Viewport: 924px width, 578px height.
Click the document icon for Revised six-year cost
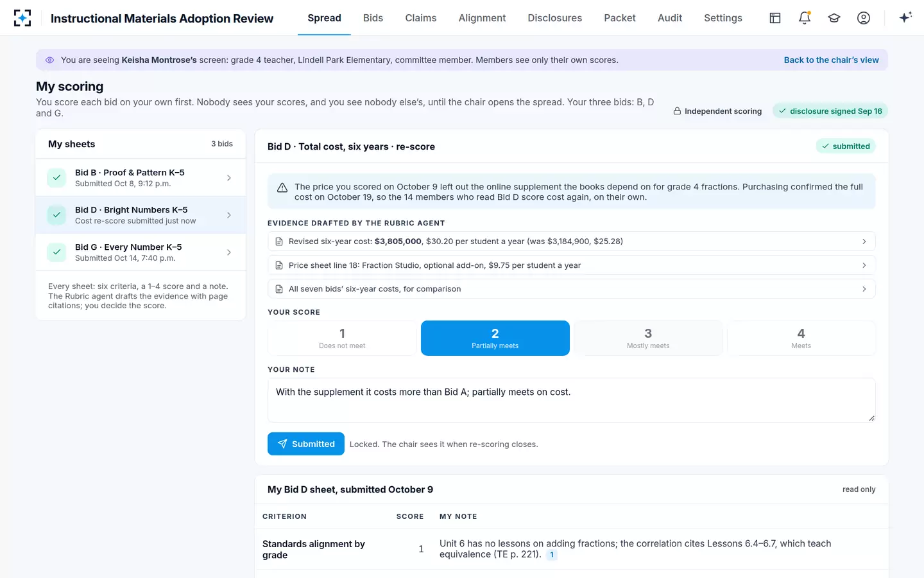(x=279, y=241)
